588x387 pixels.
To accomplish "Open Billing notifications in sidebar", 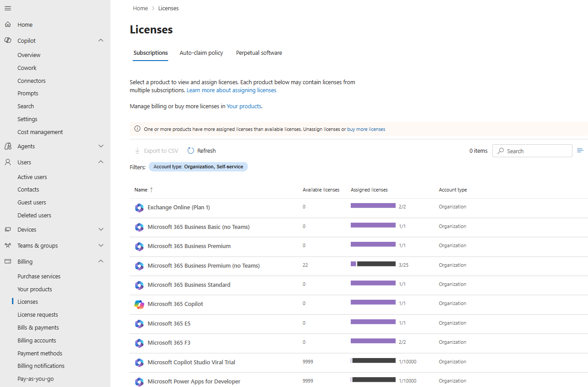I will (41, 366).
